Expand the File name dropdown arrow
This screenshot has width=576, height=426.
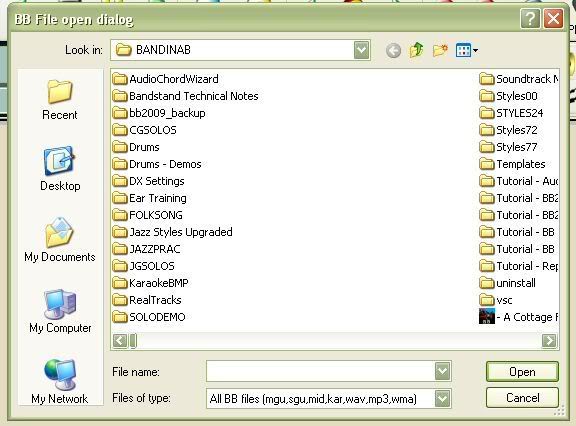pyautogui.click(x=443, y=372)
